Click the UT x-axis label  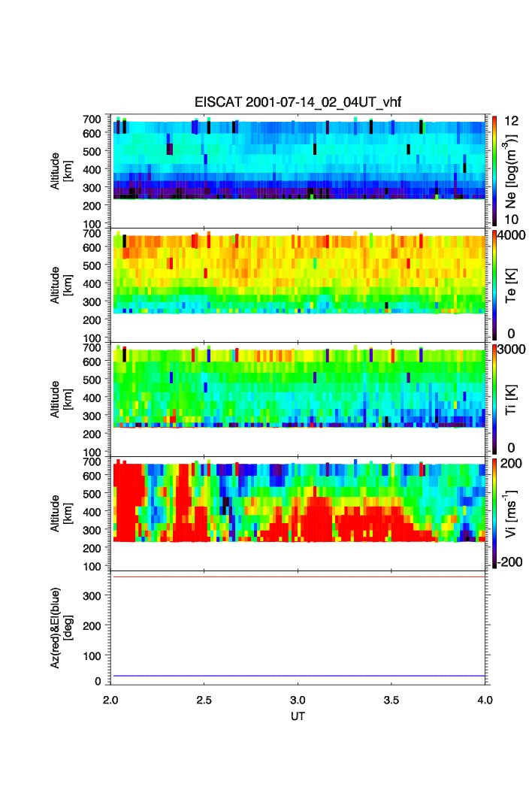(x=298, y=716)
